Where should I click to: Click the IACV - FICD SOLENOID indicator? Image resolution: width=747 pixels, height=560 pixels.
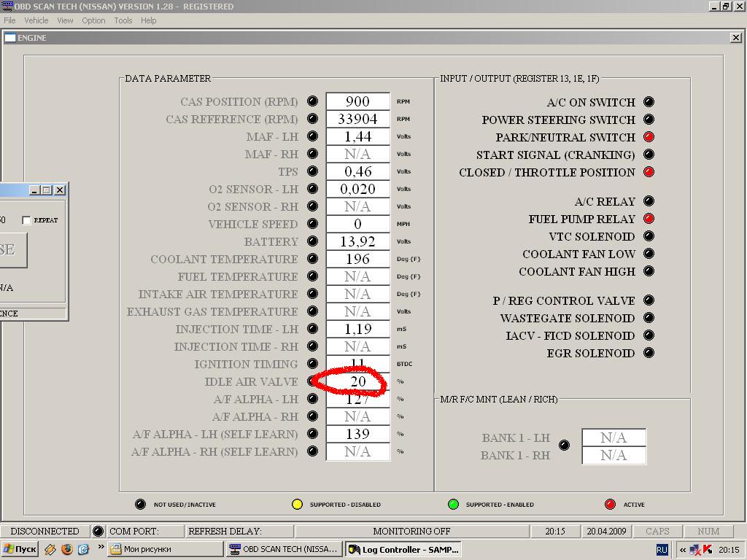pos(649,335)
